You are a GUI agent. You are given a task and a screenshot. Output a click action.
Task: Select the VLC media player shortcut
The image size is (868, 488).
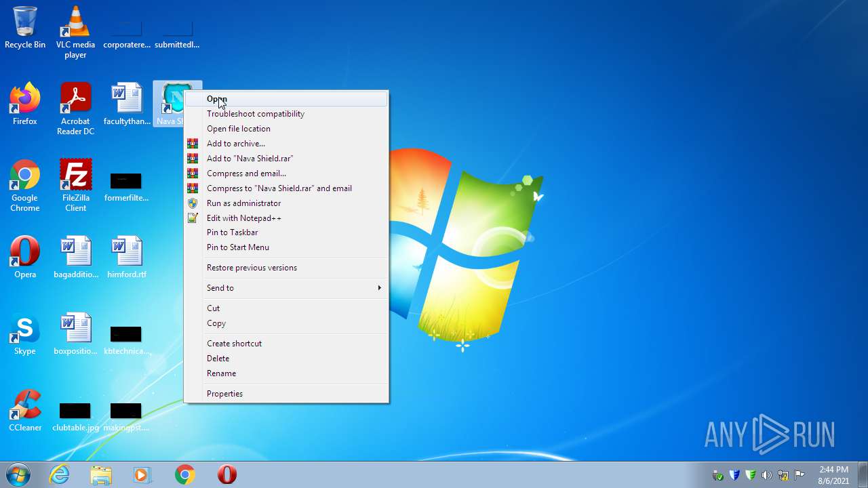pyautogui.click(x=75, y=32)
